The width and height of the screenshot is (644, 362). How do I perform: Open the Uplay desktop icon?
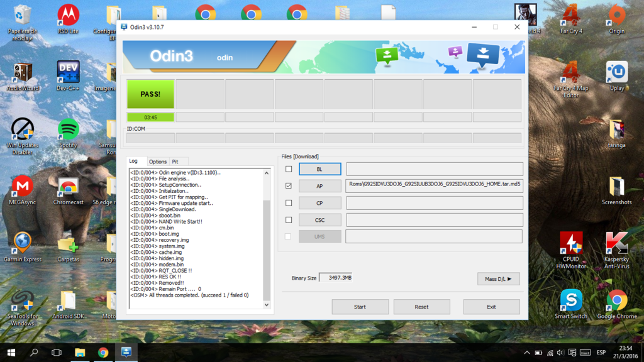616,73
